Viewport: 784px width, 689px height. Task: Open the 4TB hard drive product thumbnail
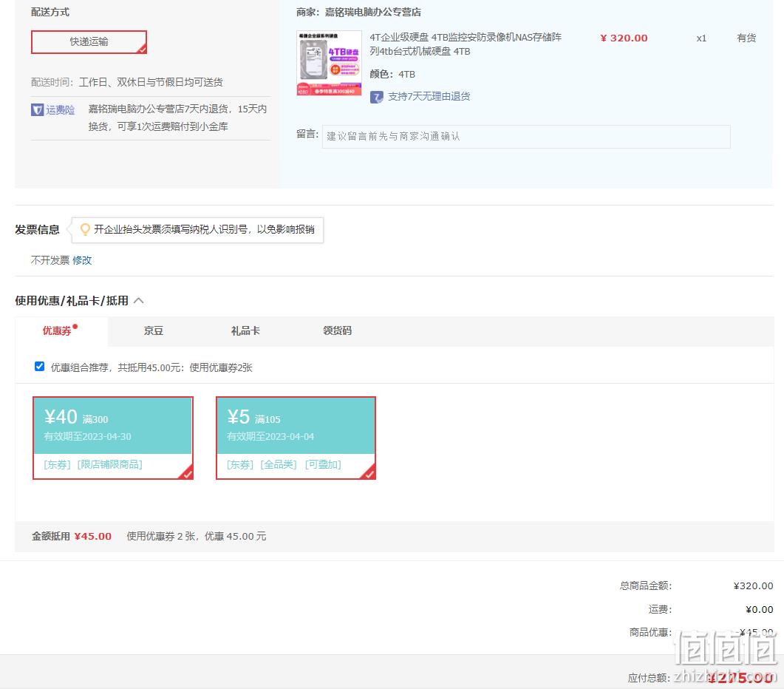click(x=329, y=63)
